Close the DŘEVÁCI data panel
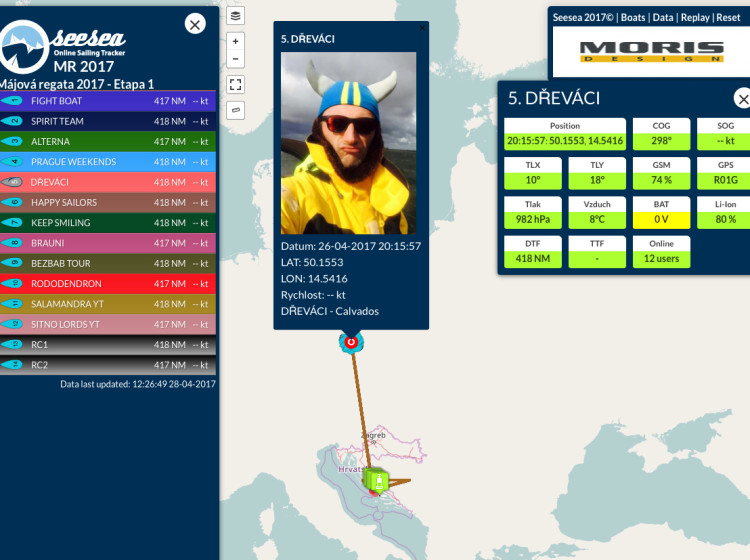This screenshot has height=560, width=750. click(743, 99)
